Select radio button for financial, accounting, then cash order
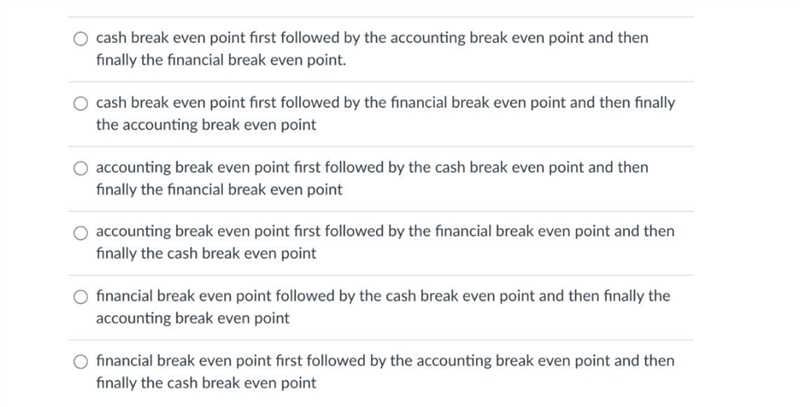 81,362
